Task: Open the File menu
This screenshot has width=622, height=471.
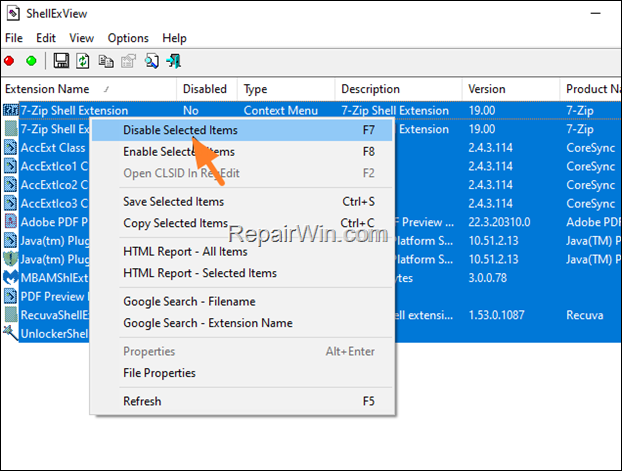Action: click(14, 38)
